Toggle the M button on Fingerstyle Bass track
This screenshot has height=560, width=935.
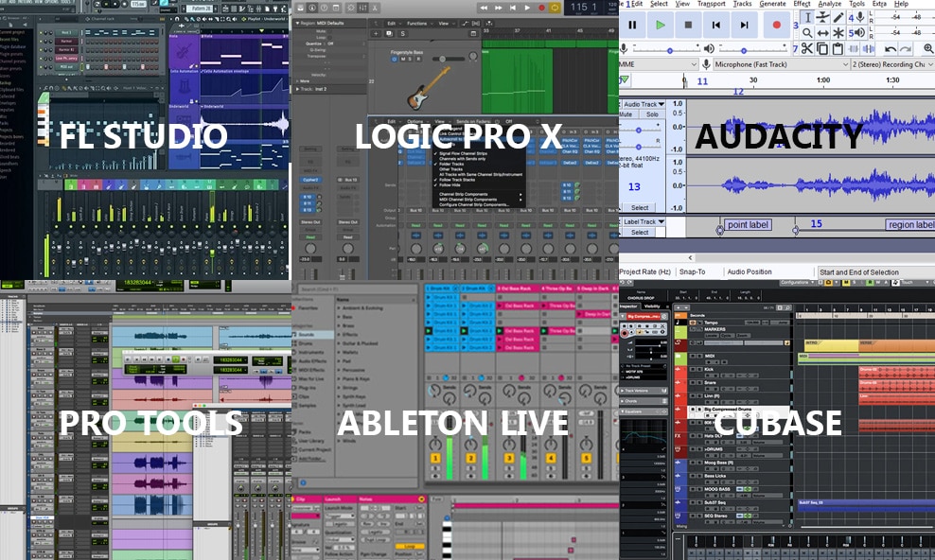[x=402, y=60]
